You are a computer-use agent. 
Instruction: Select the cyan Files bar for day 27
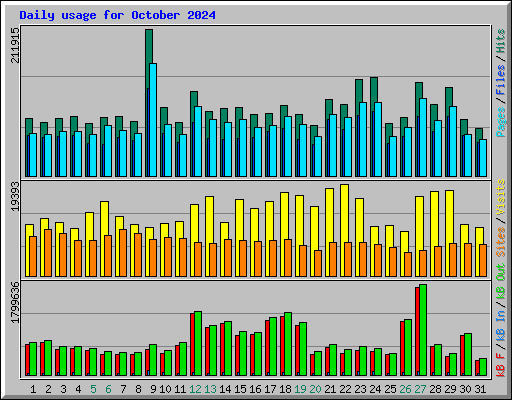423,137
